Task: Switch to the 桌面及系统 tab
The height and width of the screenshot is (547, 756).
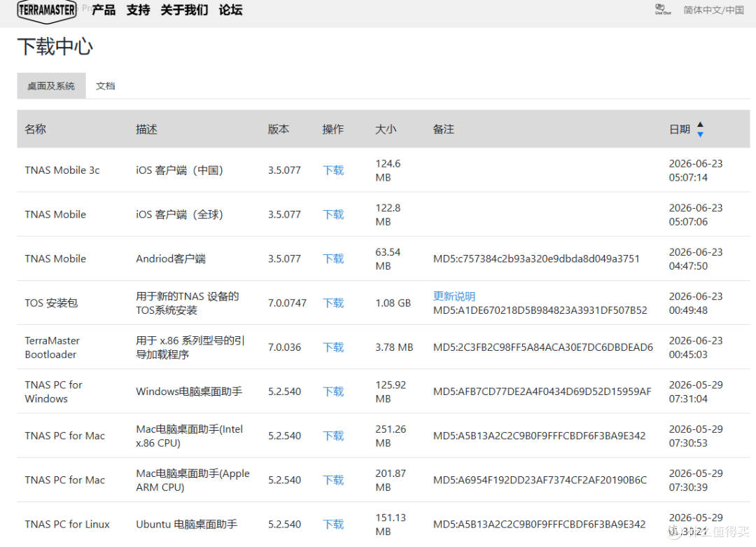Action: tap(51, 86)
